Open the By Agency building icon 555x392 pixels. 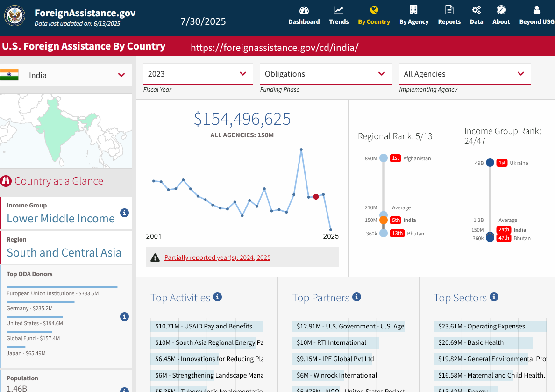point(413,10)
